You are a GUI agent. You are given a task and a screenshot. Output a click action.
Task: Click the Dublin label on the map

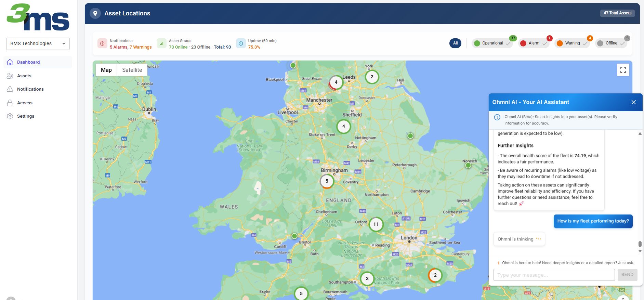tap(149, 109)
